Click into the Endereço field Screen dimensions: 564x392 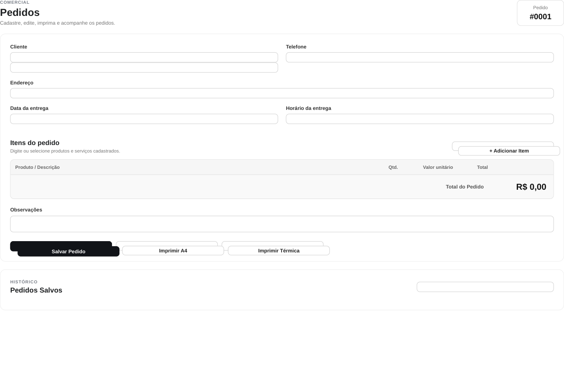pyautogui.click(x=282, y=93)
